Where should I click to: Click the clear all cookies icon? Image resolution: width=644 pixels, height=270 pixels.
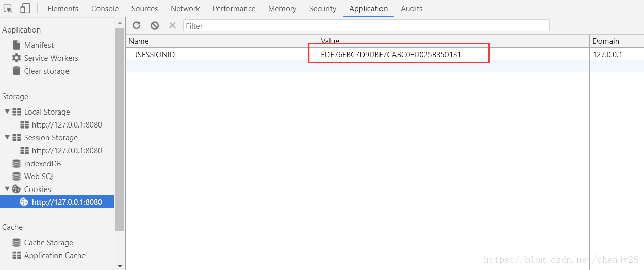tap(155, 25)
